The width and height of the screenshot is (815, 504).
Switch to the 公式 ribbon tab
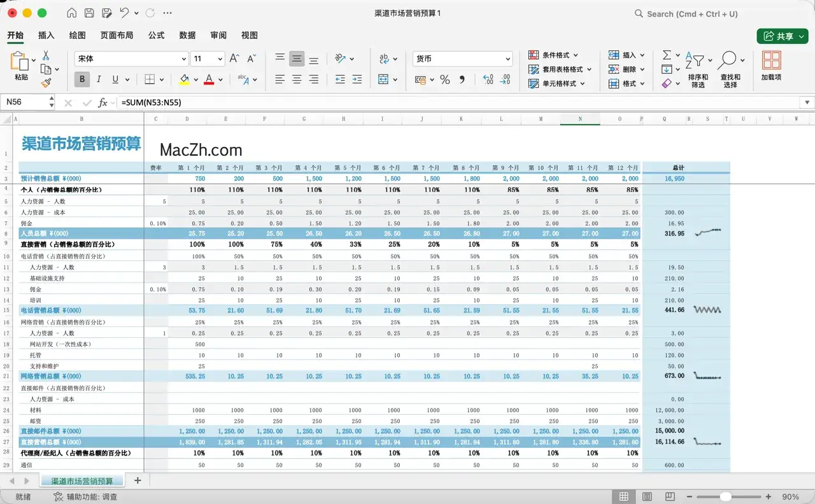click(x=156, y=35)
